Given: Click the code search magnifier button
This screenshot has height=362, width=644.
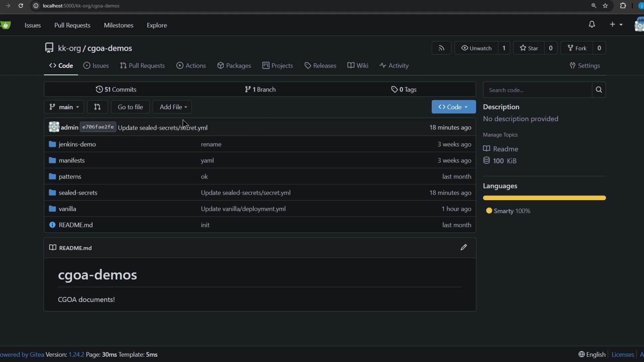Looking at the screenshot, I should 599,90.
